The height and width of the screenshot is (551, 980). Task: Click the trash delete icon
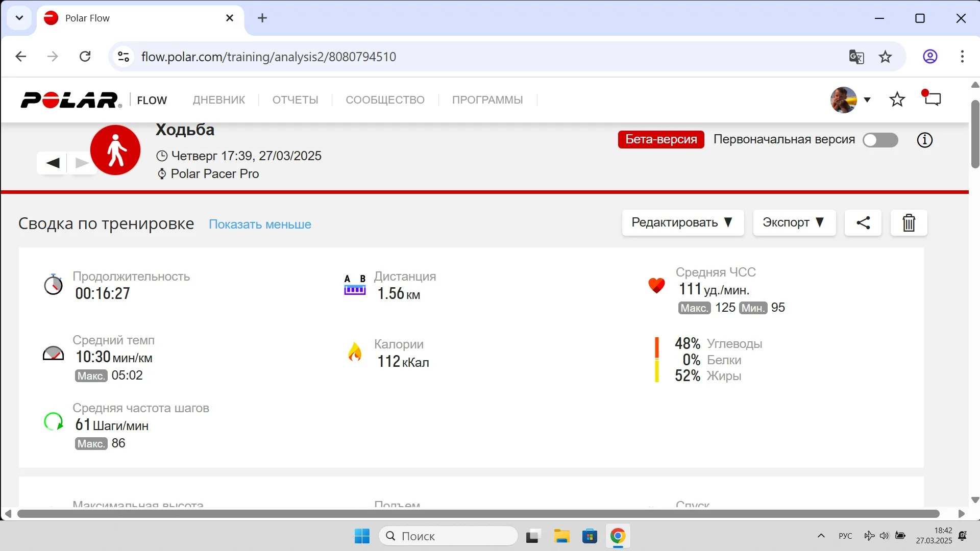coord(909,223)
